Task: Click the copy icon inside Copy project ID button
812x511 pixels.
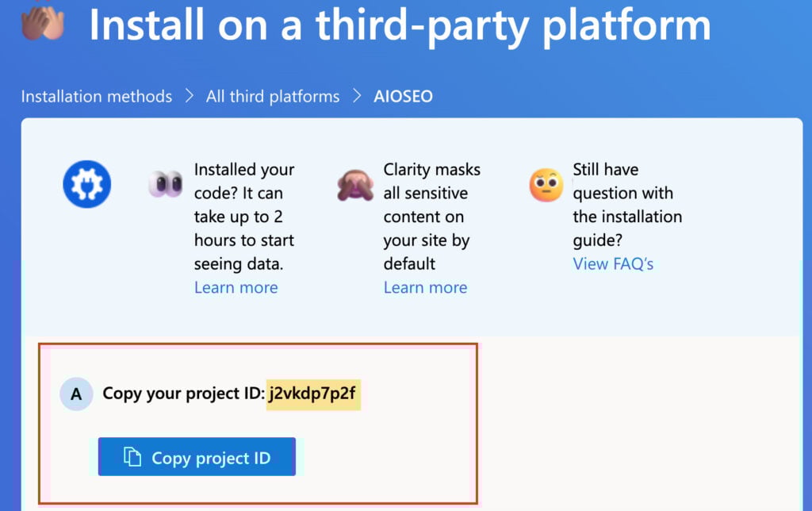Action: click(x=132, y=457)
